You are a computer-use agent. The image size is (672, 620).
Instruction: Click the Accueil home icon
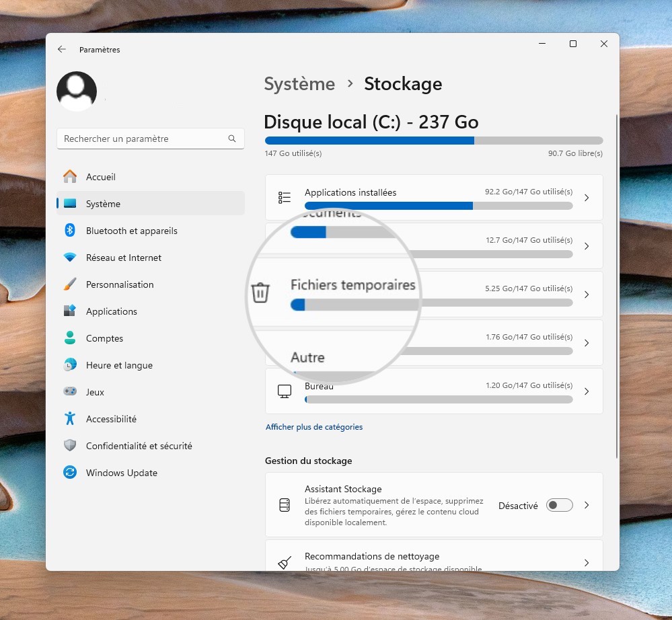click(70, 177)
